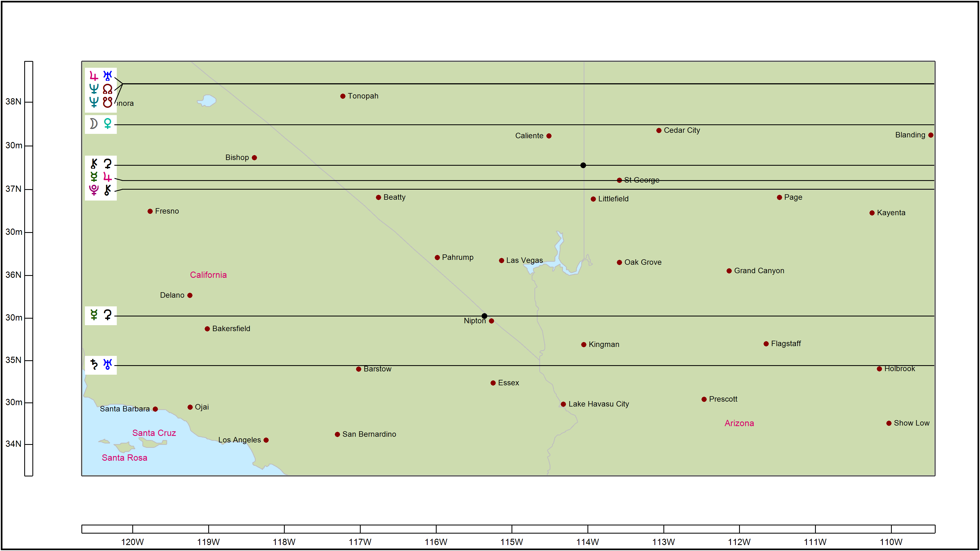
Task: Select the green Mercury glyph beside Jupiter
Action: [94, 176]
